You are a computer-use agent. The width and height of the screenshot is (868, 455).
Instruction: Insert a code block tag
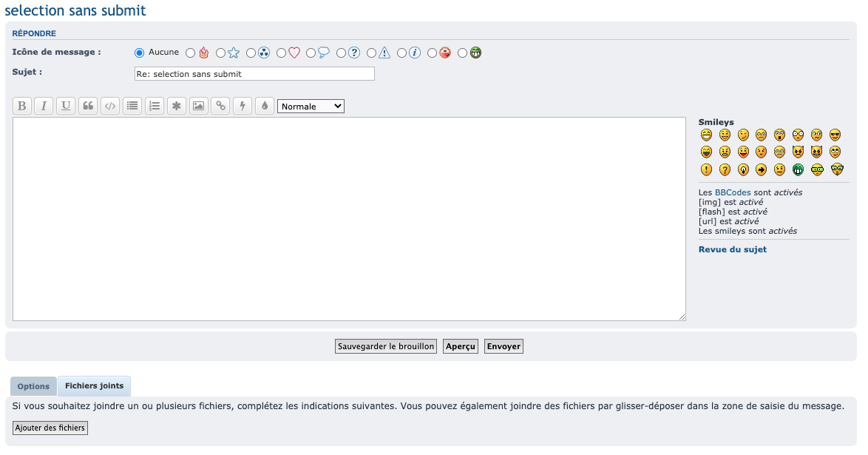coord(110,106)
